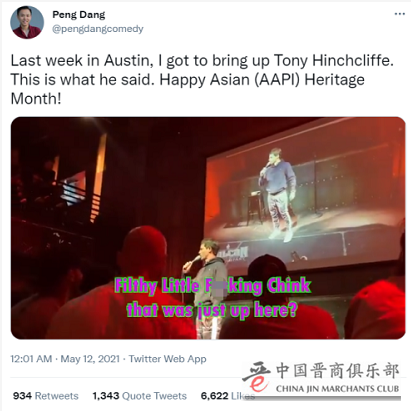The width and height of the screenshot is (411, 411).
Task: Click the Chinese characters 中国晋商俱乐部 watermark
Action: 337,371
